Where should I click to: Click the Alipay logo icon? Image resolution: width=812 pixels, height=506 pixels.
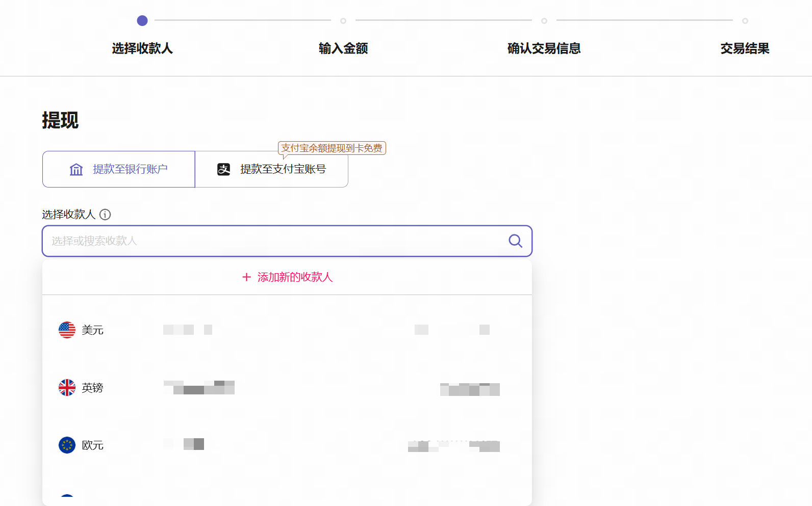(x=224, y=169)
